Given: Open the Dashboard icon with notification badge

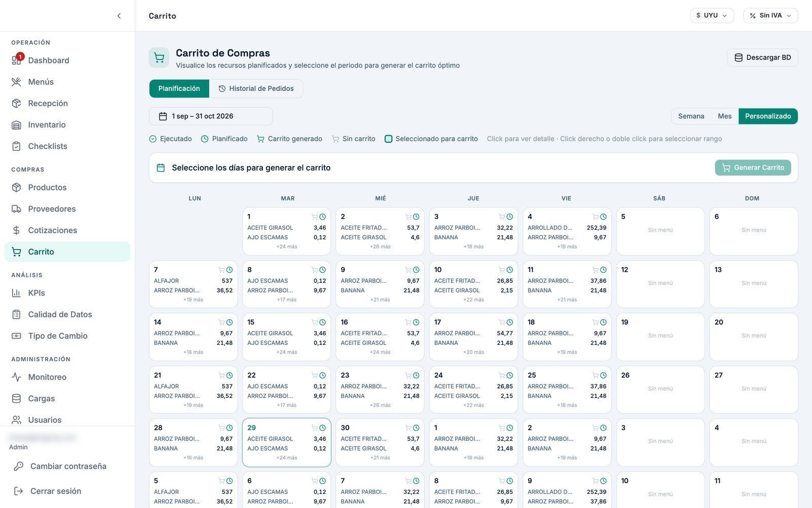Looking at the screenshot, I should (17, 60).
